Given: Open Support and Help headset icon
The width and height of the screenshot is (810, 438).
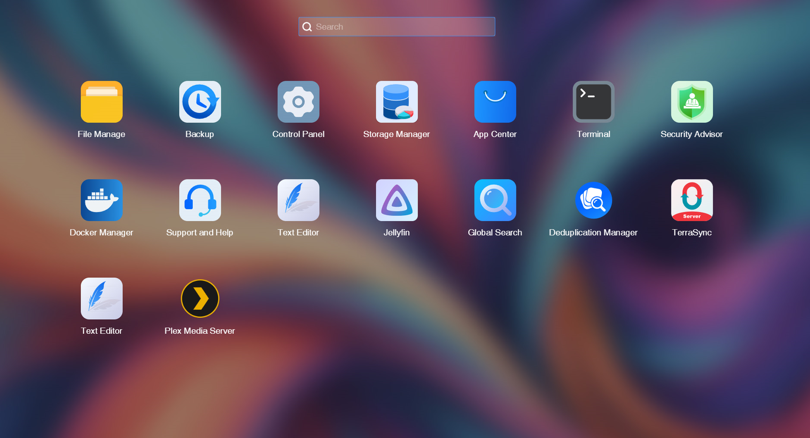Looking at the screenshot, I should (x=200, y=200).
